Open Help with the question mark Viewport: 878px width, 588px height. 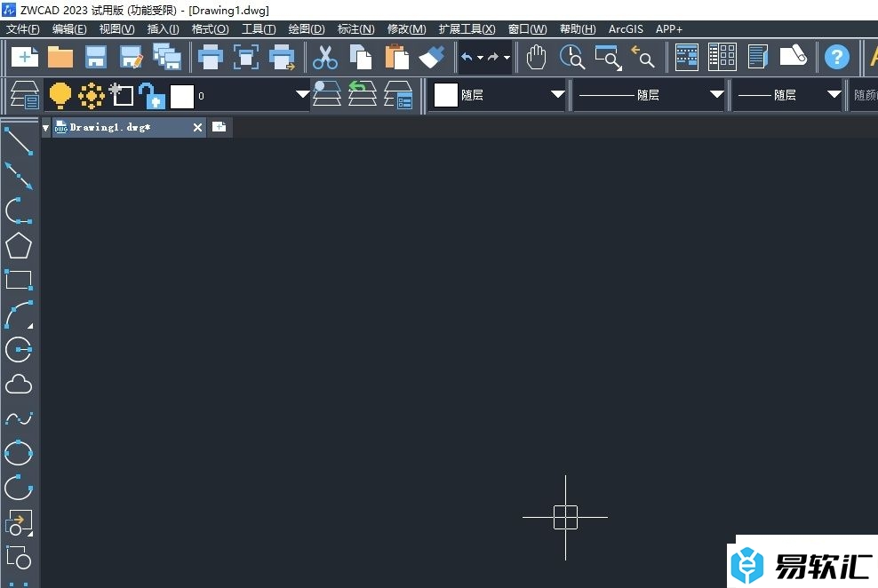point(837,57)
